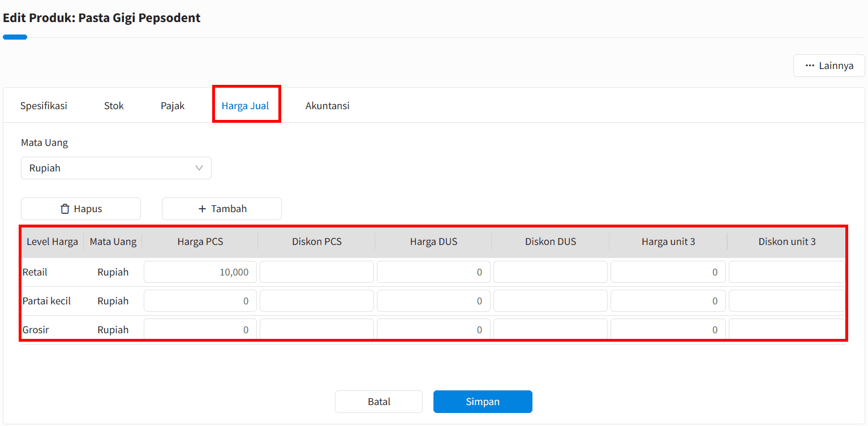Click the Partai kecil Harga unit 3 field
The image size is (868, 426).
(x=668, y=301)
